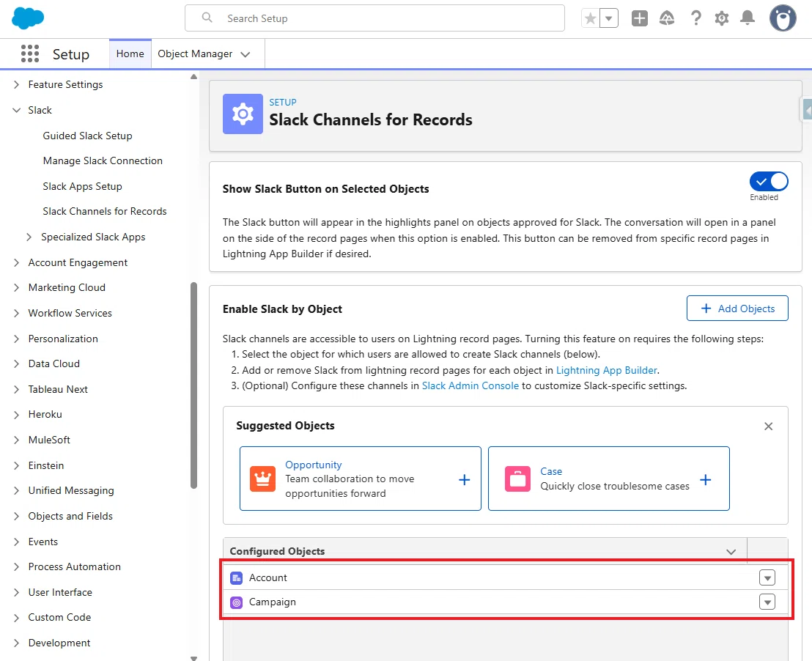The height and width of the screenshot is (661, 812).
Task: Focus the Search Setup field
Action: coord(374,18)
